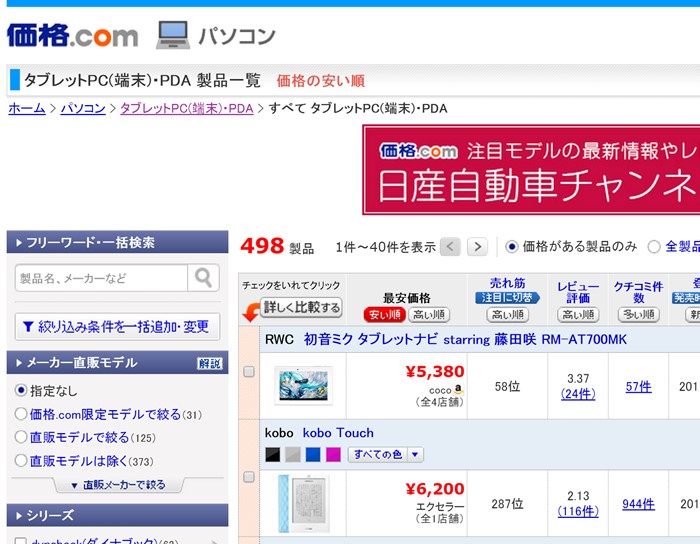Click the 287位 ranking cell
The width and height of the screenshot is (700, 544).
click(x=508, y=504)
